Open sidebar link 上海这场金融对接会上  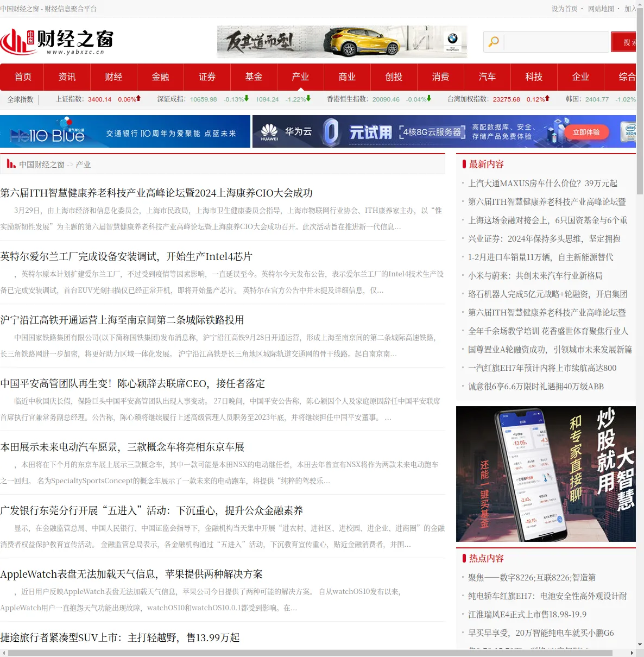(x=548, y=220)
